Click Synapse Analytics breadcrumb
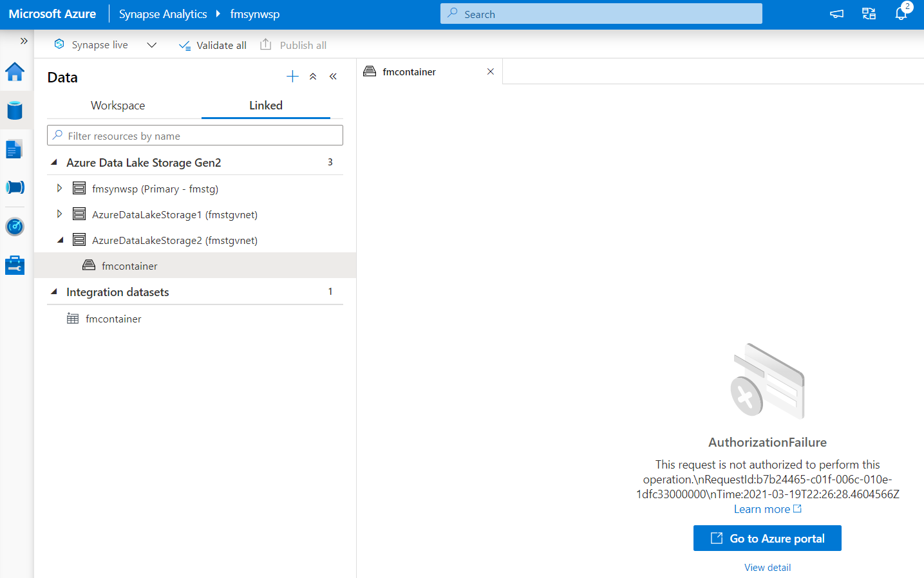924x578 pixels. point(163,14)
